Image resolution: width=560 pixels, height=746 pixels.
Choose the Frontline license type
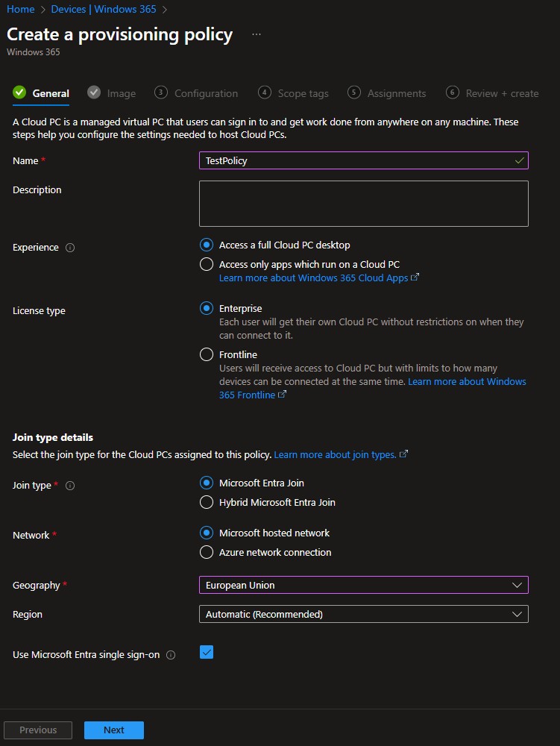click(x=207, y=355)
